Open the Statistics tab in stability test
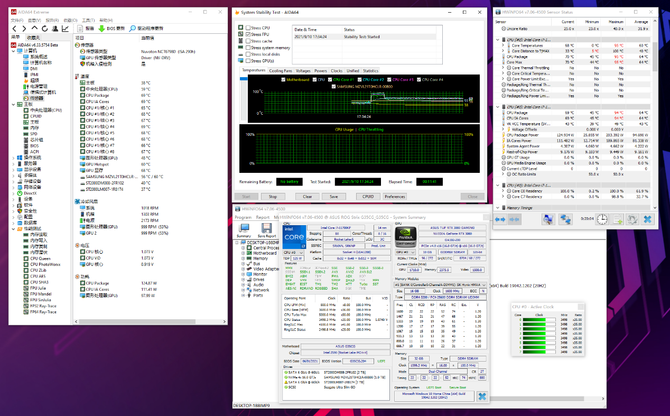The width and height of the screenshot is (670, 416). point(370,71)
